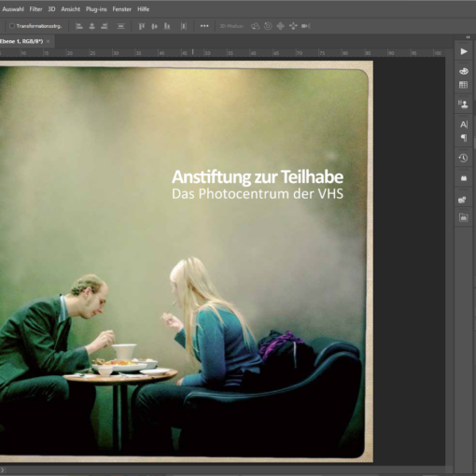Open the three-dots more align options

pos(204,26)
